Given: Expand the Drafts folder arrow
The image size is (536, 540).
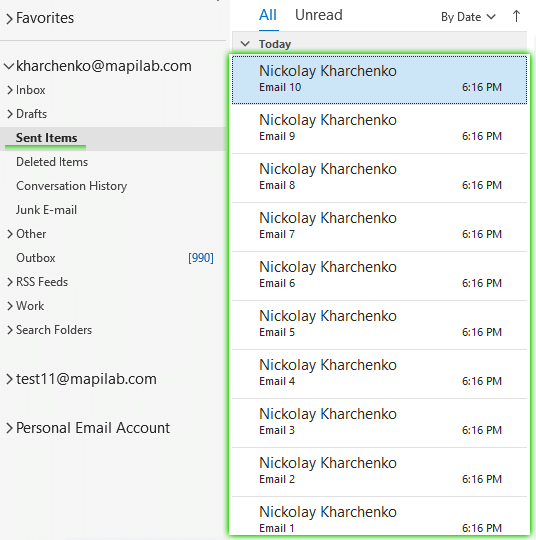Looking at the screenshot, I should pos(10,114).
